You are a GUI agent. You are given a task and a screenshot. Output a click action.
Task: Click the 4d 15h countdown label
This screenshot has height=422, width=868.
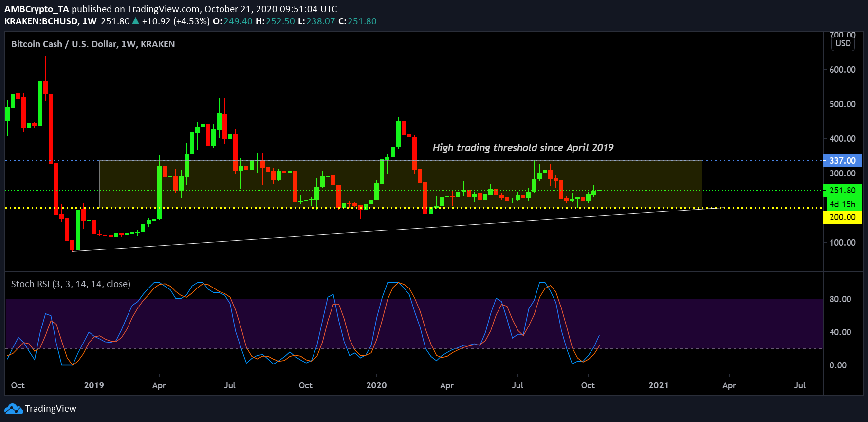pos(842,204)
